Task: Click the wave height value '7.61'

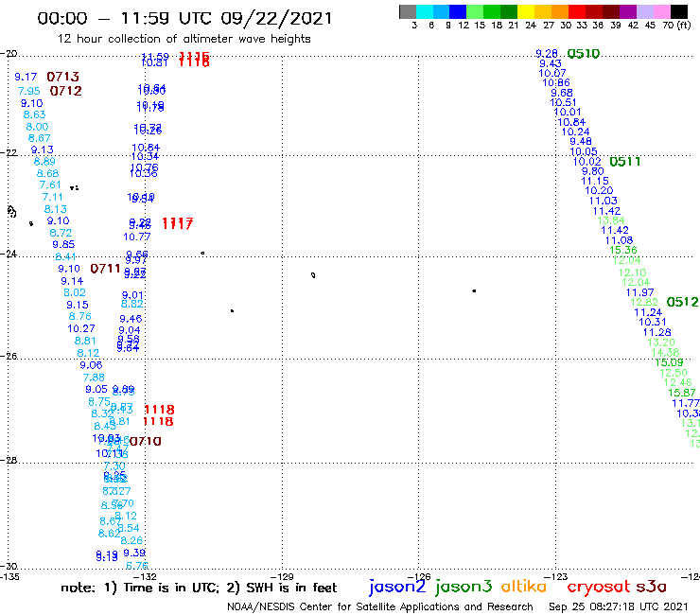Action: point(50,184)
